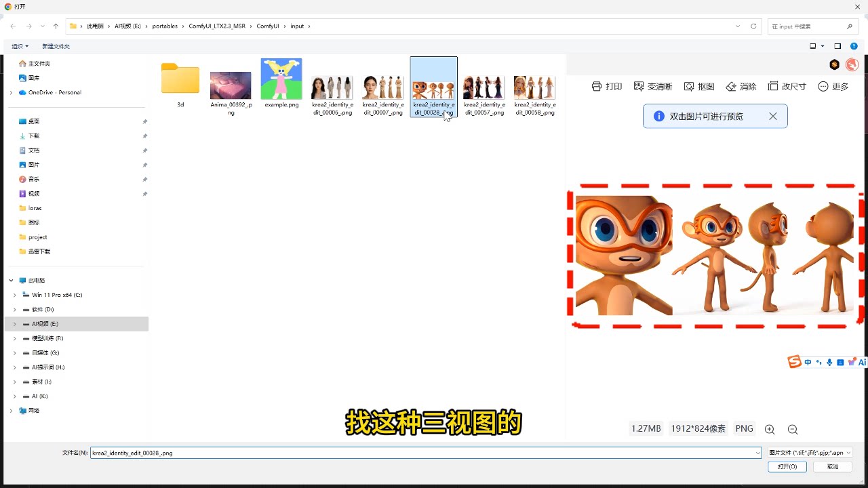
Task: Open the 改尺寸 resize tool
Action: [787, 87]
